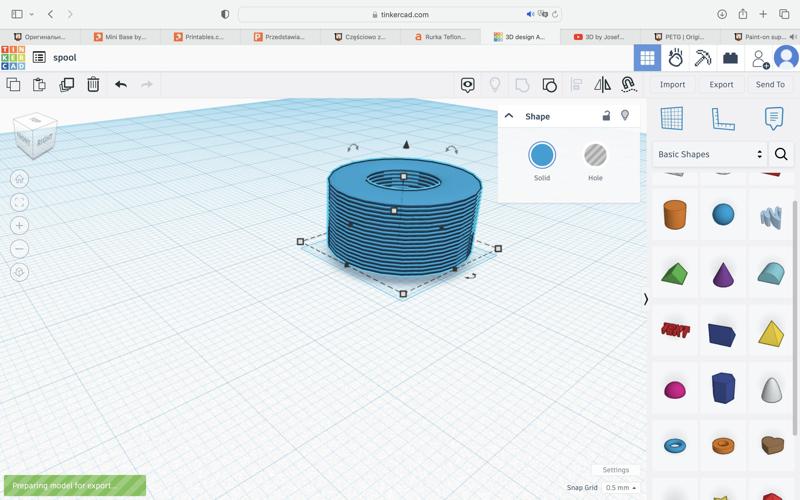Viewport: 800px width, 500px height.
Task: Fit all in view button
Action: click(x=19, y=202)
